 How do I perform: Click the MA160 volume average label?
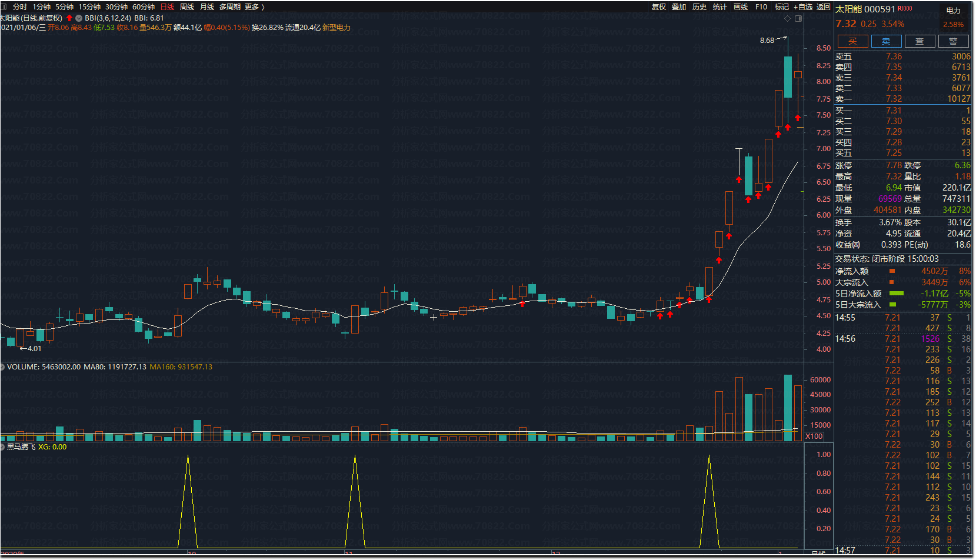[x=181, y=367]
